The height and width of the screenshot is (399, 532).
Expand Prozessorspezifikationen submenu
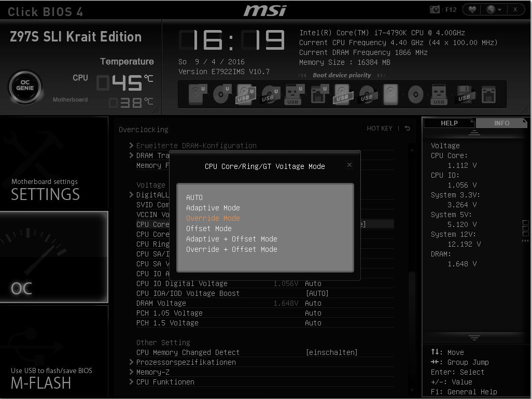click(261, 362)
